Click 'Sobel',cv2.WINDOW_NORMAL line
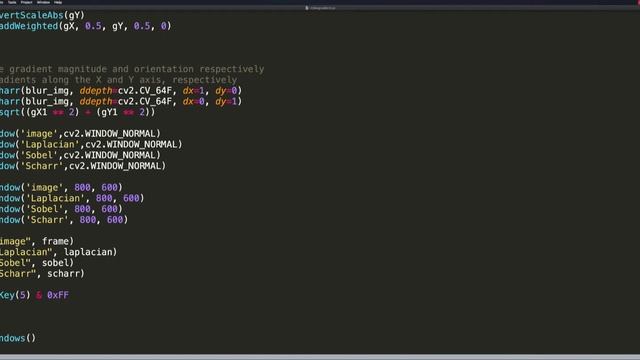The image size is (640, 360). (80, 155)
